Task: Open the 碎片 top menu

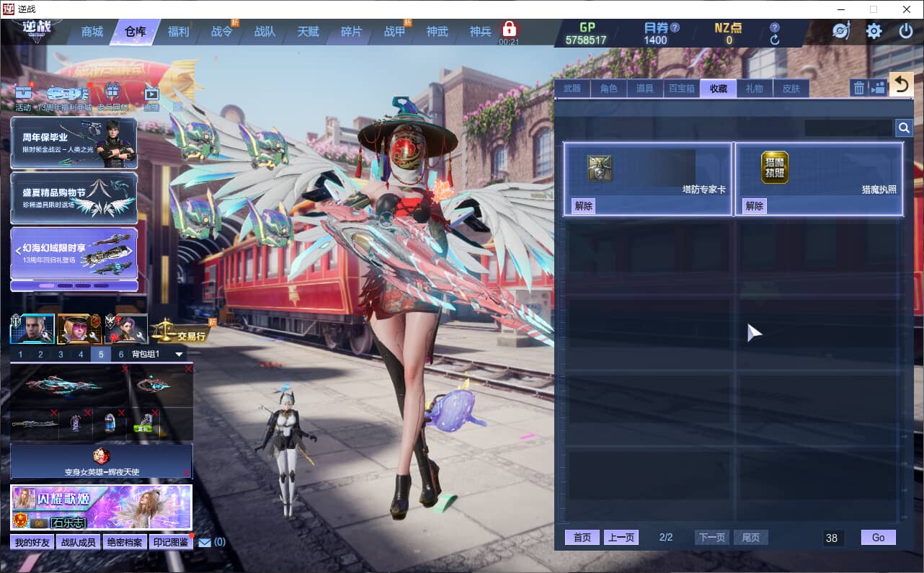Action: [351, 32]
